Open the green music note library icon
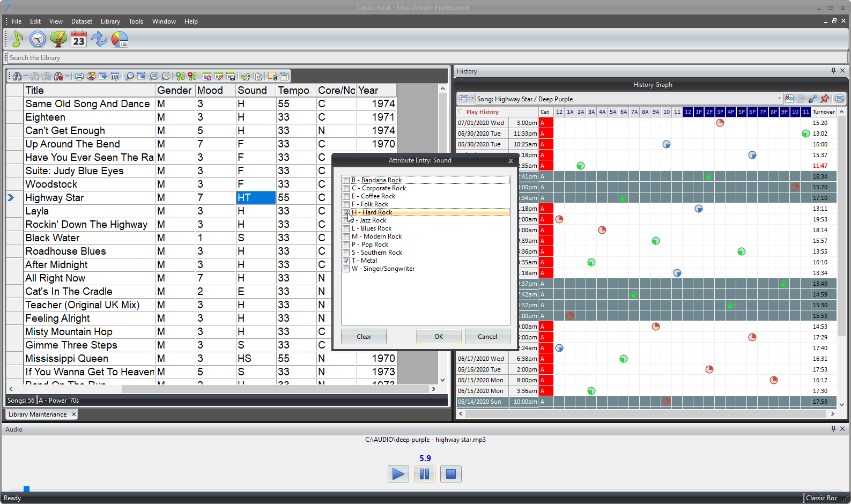The image size is (851, 504). [x=18, y=39]
